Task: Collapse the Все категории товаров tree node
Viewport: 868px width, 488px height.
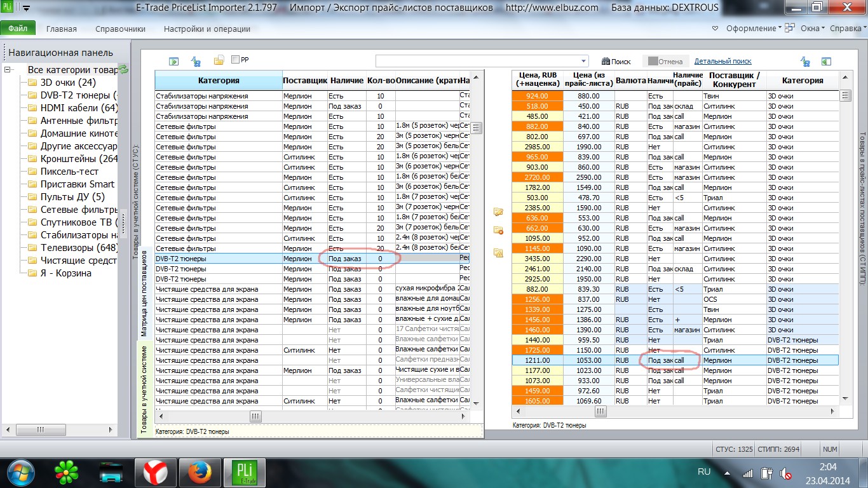Action: coord(8,70)
